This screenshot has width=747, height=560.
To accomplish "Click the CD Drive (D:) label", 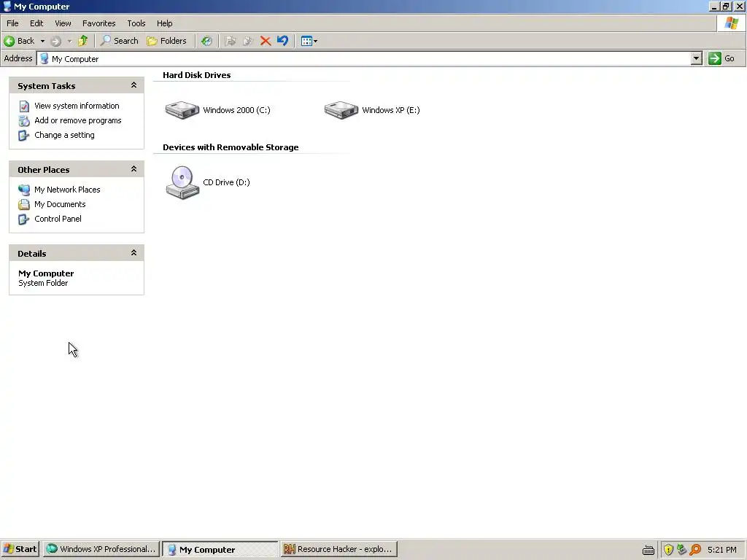I will pyautogui.click(x=226, y=182).
